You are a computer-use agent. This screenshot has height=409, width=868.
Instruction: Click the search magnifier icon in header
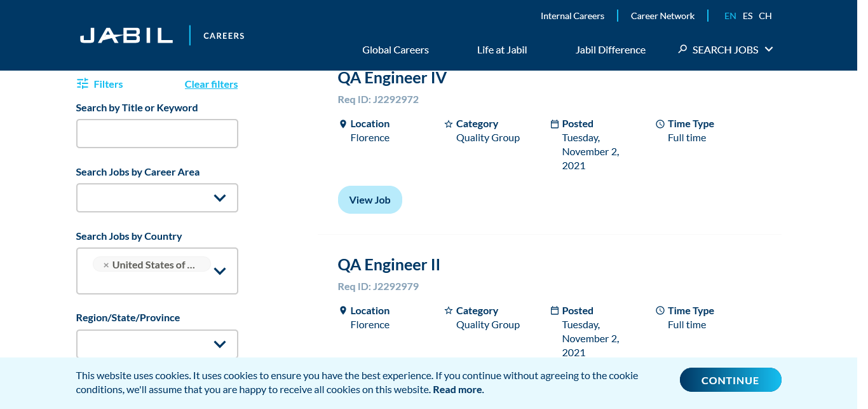pos(682,49)
